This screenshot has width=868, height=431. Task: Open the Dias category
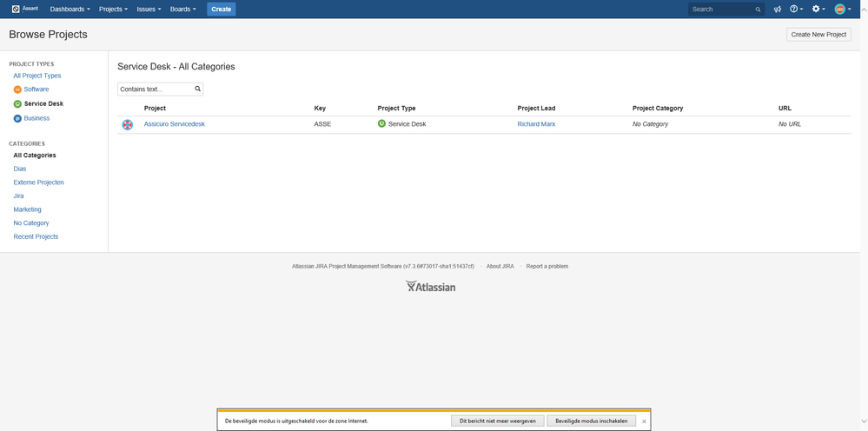tap(20, 169)
